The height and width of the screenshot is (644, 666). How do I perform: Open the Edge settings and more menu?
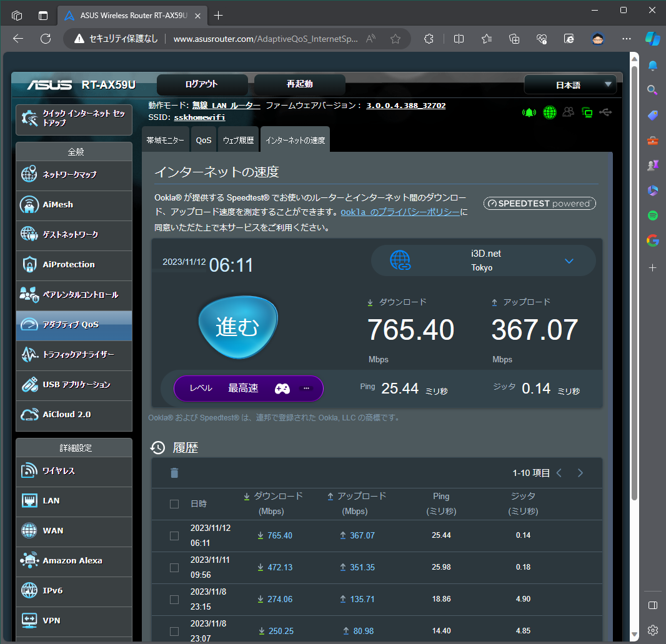click(627, 39)
